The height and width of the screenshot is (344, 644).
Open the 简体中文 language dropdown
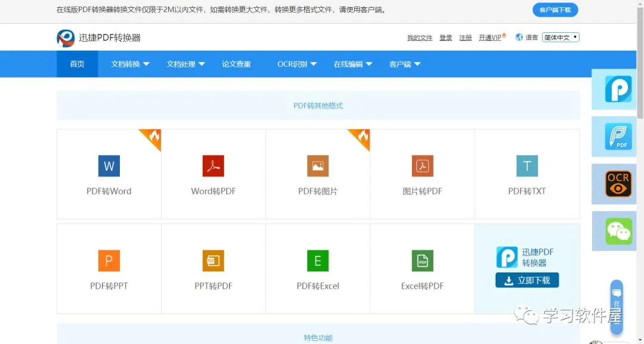[x=561, y=38]
